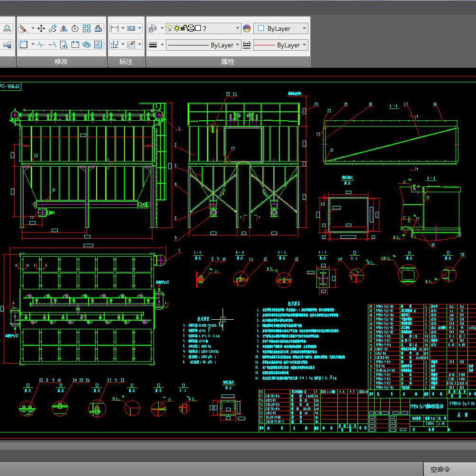Select the Linear dimension tool
The height and width of the screenshot is (476, 476).
pyautogui.click(x=114, y=28)
